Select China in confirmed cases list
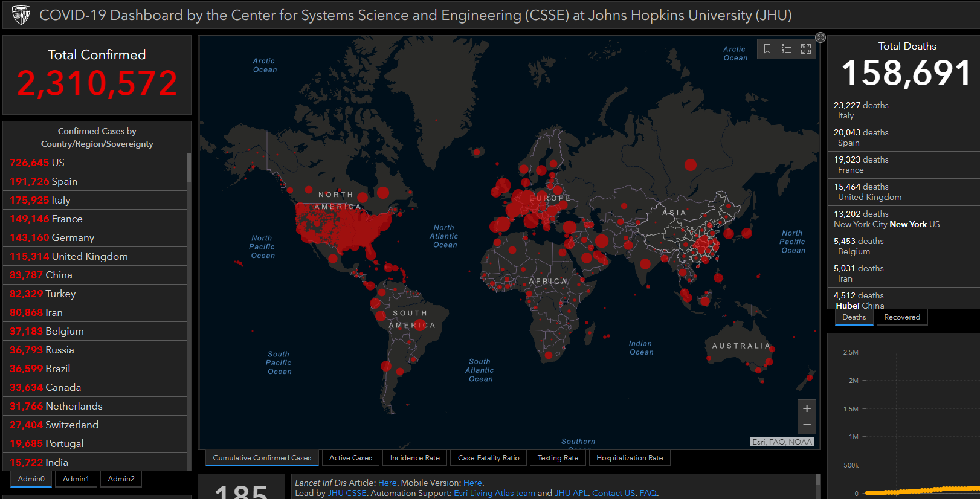 click(95, 275)
